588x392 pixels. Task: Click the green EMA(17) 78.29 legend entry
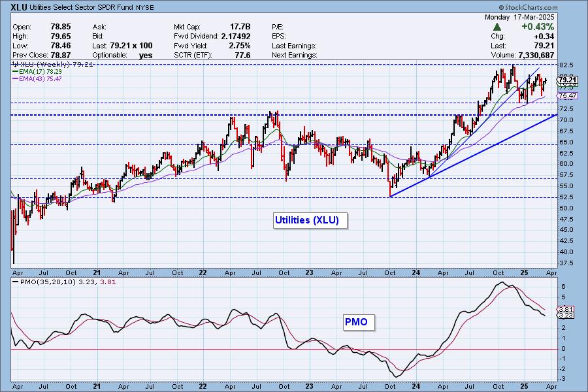[37, 71]
